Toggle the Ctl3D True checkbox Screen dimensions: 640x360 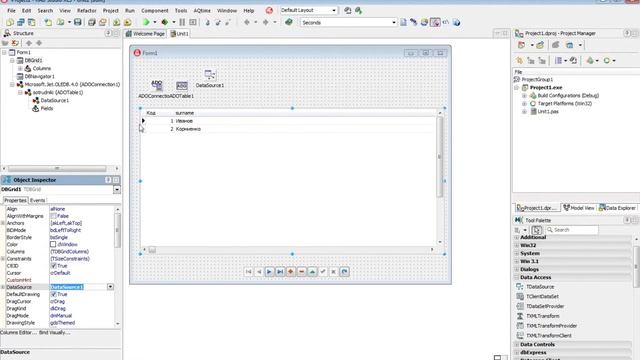(x=53, y=266)
